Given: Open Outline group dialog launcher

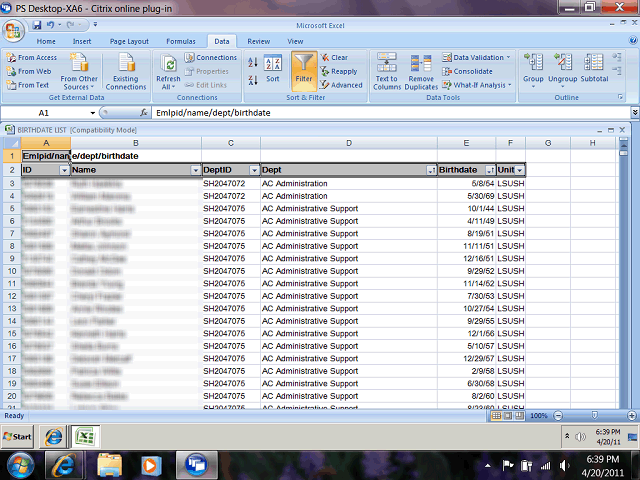Looking at the screenshot, I should [620, 97].
